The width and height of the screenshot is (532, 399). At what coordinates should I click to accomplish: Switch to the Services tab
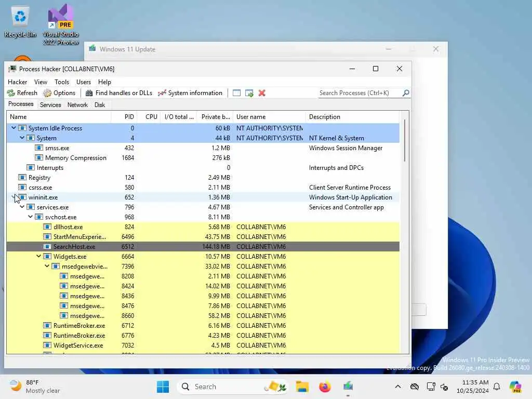[50, 105]
